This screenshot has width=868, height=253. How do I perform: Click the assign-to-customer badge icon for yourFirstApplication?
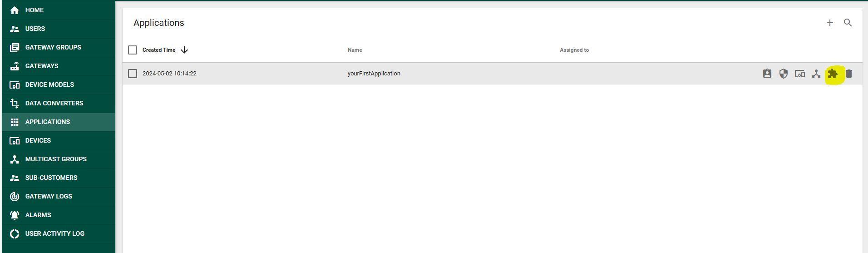(767, 74)
